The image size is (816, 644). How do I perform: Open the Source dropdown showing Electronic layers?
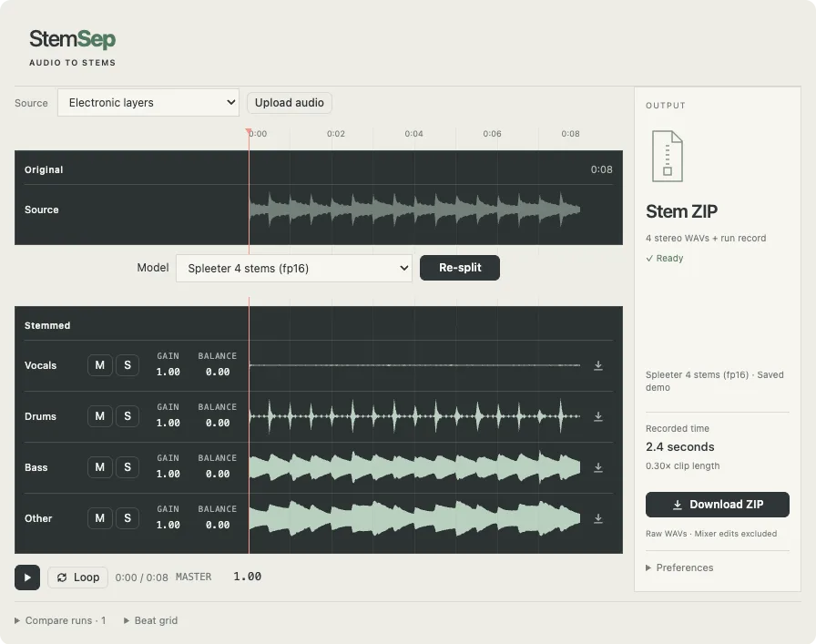[148, 103]
